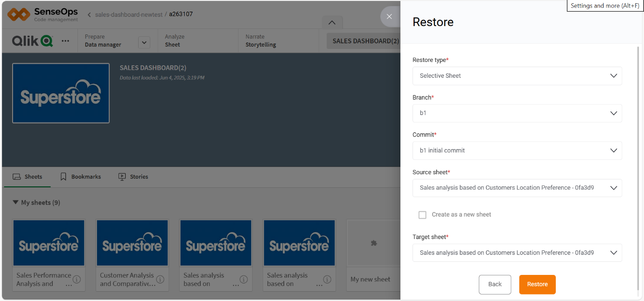
Task: Enable Create as a new sheet checkbox
Action: (x=422, y=215)
